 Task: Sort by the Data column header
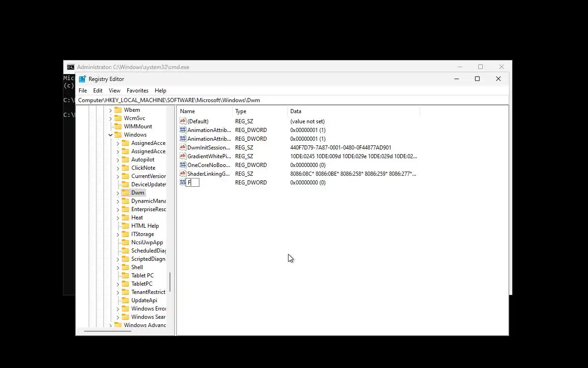pos(353,111)
